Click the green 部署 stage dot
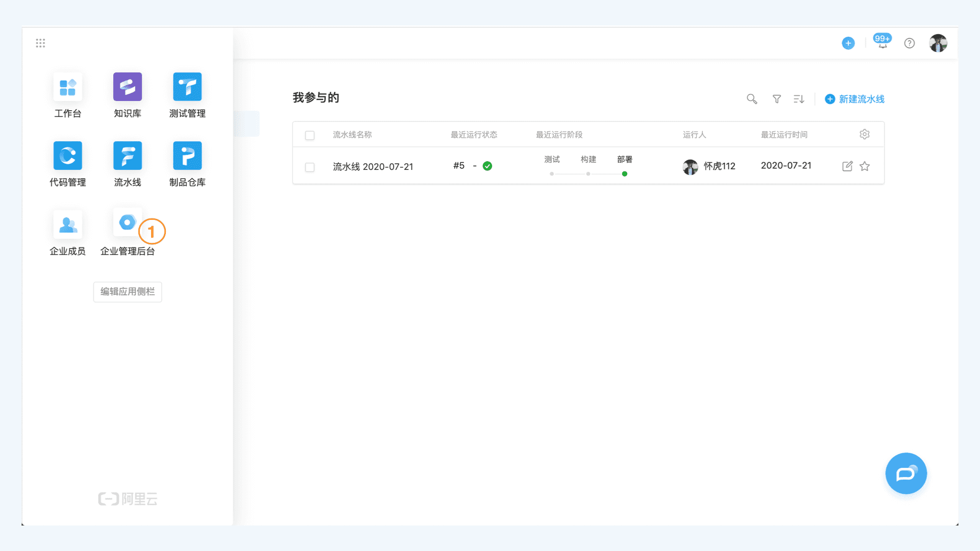The width and height of the screenshot is (980, 551). pyautogui.click(x=624, y=174)
